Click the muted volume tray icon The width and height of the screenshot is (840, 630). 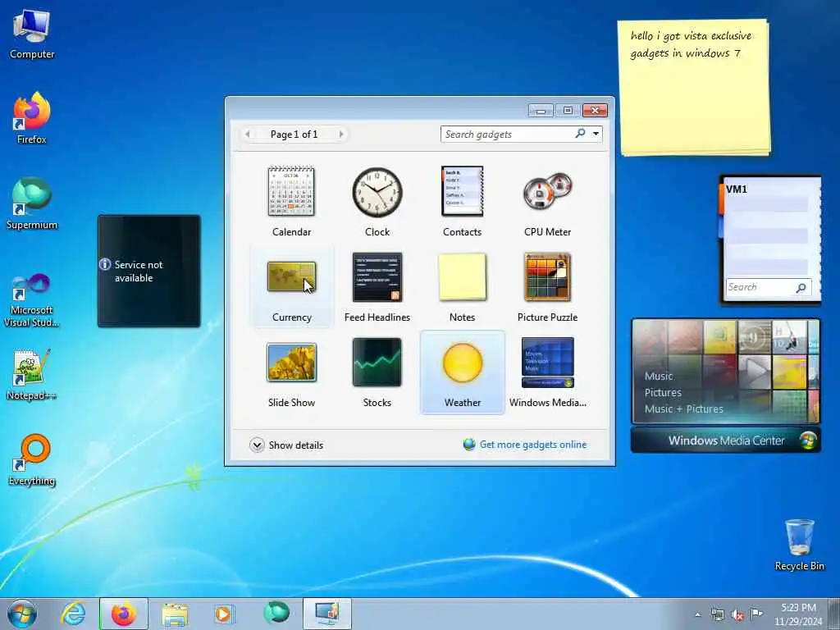(737, 615)
